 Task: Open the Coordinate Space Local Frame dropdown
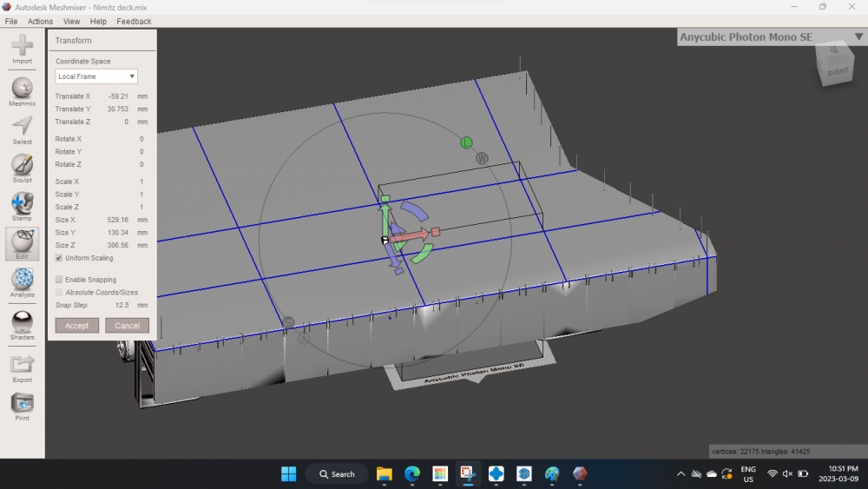(x=96, y=76)
